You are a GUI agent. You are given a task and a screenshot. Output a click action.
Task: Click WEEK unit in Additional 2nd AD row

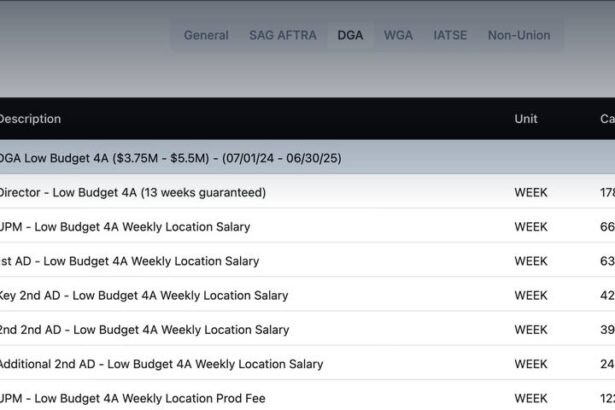pos(531,364)
